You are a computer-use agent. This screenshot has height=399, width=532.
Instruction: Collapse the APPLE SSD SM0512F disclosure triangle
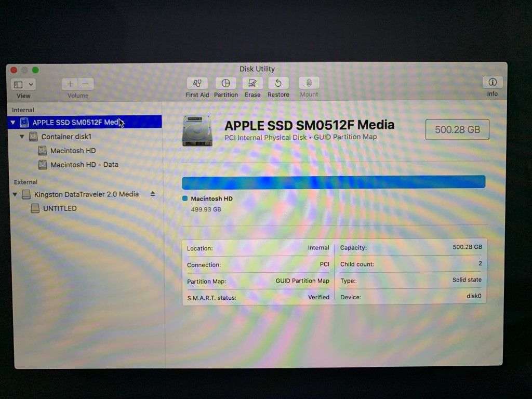(x=13, y=123)
